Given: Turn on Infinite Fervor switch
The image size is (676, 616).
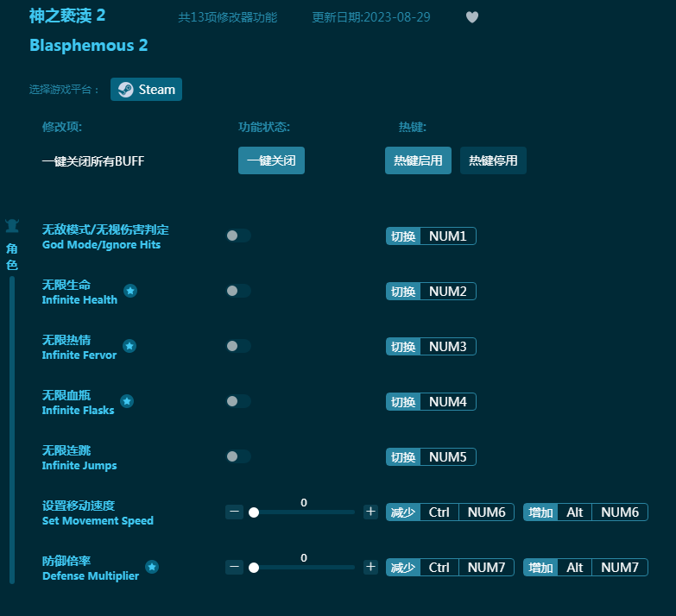Looking at the screenshot, I should (238, 346).
